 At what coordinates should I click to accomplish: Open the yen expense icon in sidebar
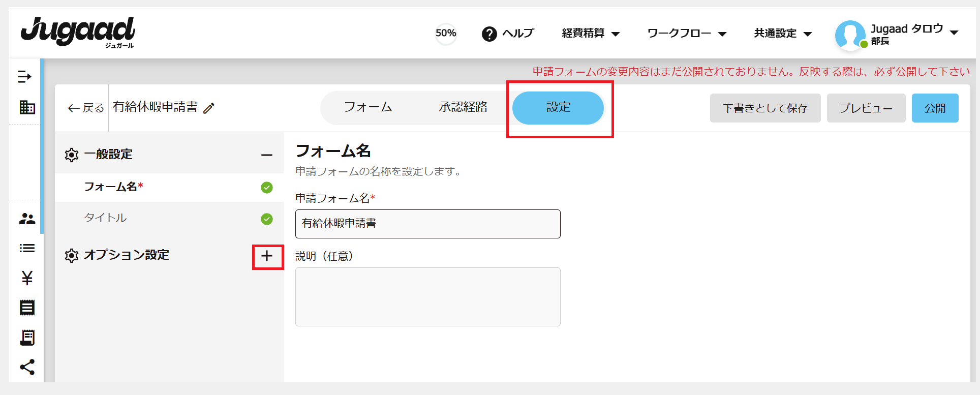[27, 278]
